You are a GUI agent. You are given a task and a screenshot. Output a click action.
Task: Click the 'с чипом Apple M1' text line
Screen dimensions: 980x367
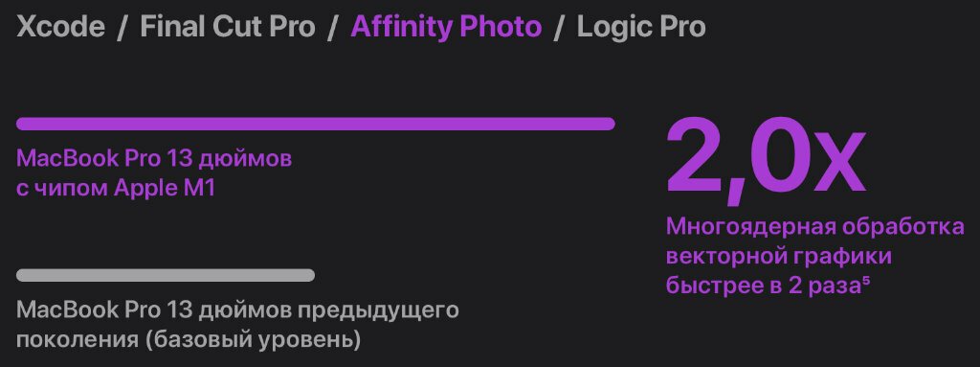[116, 189]
